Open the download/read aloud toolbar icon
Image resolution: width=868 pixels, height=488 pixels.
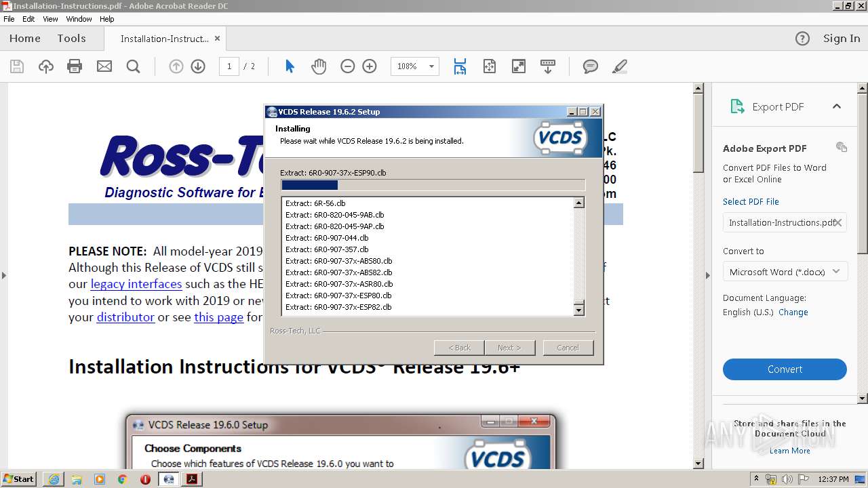point(548,66)
